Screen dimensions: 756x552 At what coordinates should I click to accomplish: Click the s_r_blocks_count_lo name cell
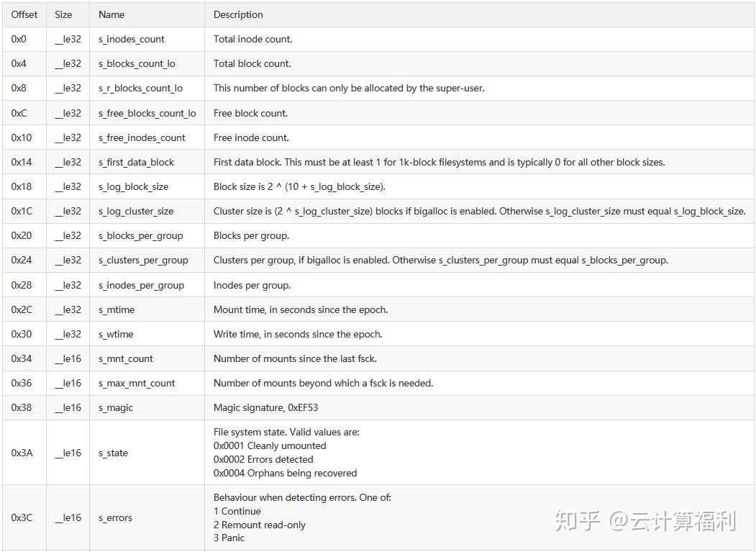(140, 89)
